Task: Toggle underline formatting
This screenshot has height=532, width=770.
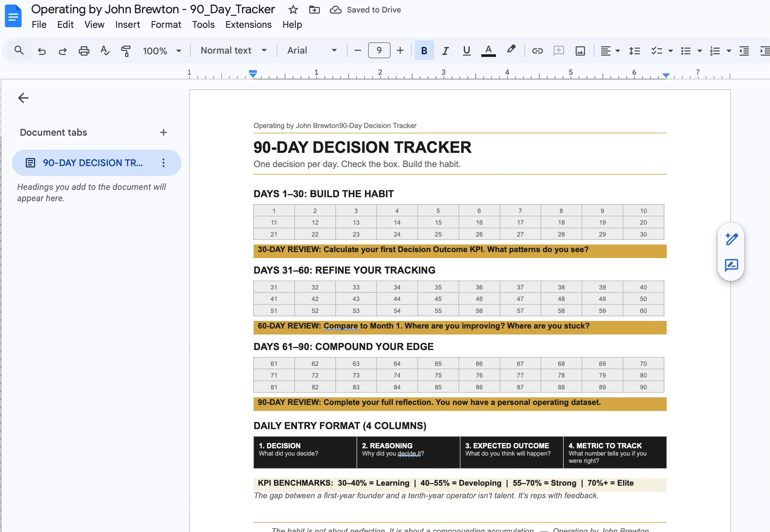Action: click(466, 51)
